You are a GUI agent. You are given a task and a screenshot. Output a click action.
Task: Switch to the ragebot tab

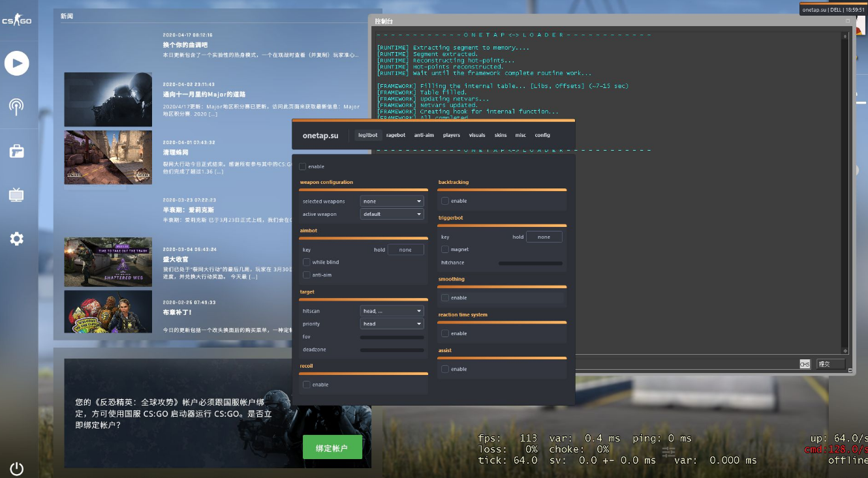(x=395, y=135)
